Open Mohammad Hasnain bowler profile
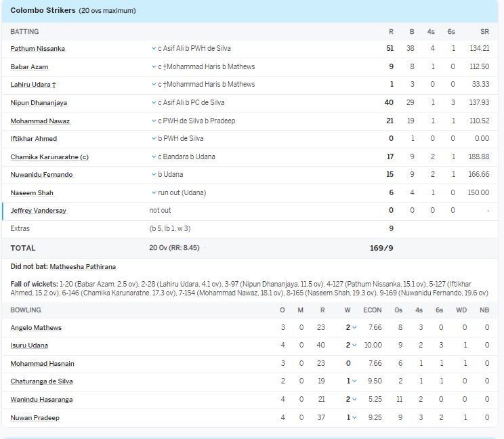504x439 pixels. point(42,364)
